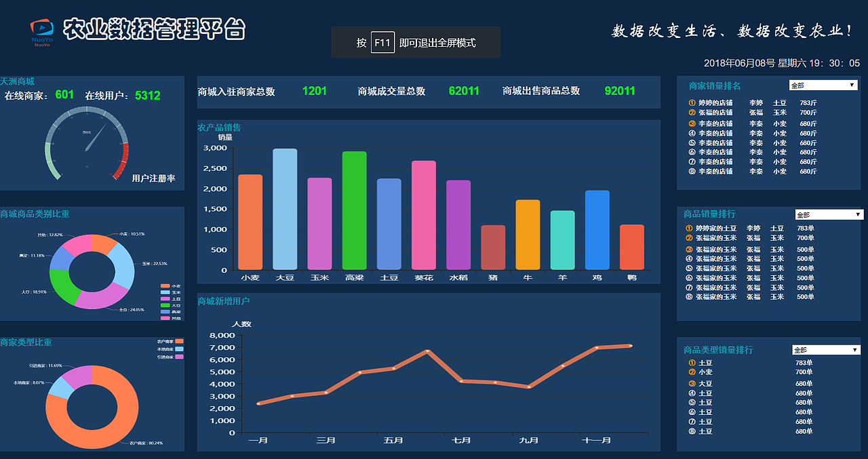Toggle the 农户商家 legend in 商家类型比重
Image resolution: width=868 pixels, height=459 pixels.
(167, 340)
